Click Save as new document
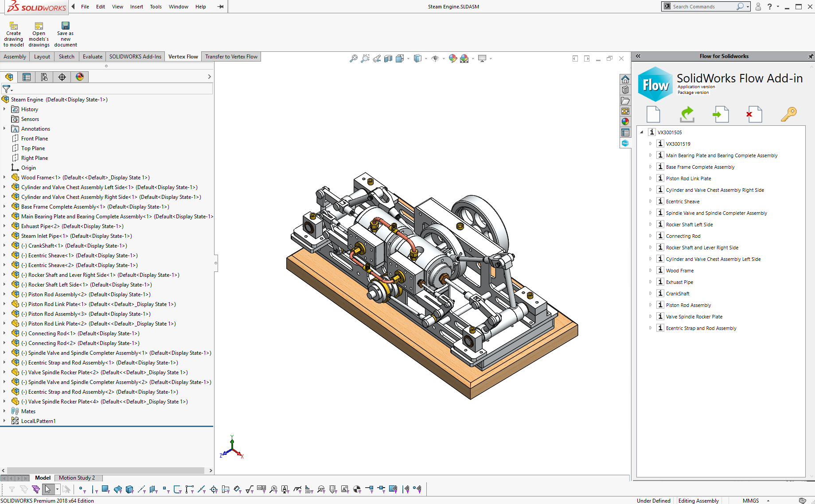This screenshot has height=504, width=815. click(65, 32)
